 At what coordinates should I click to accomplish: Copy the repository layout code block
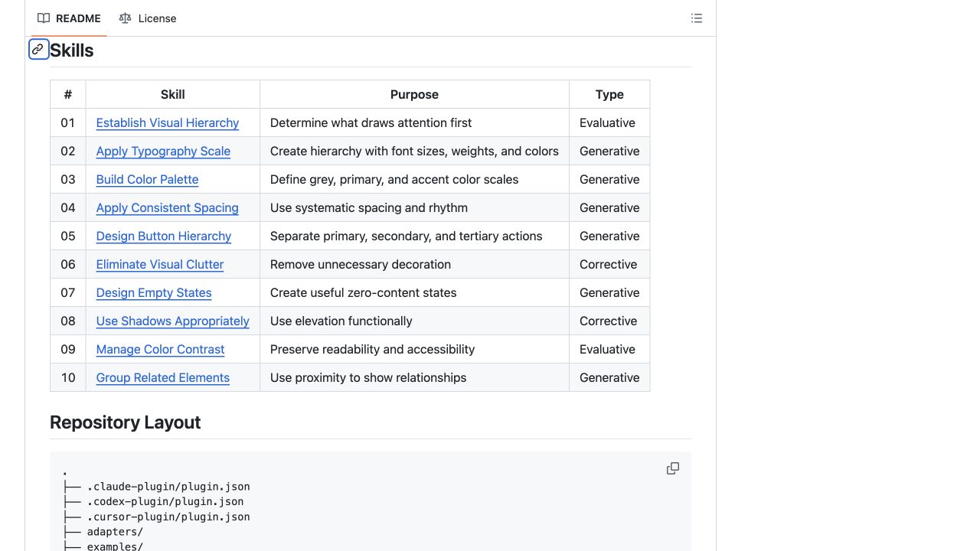[673, 468]
